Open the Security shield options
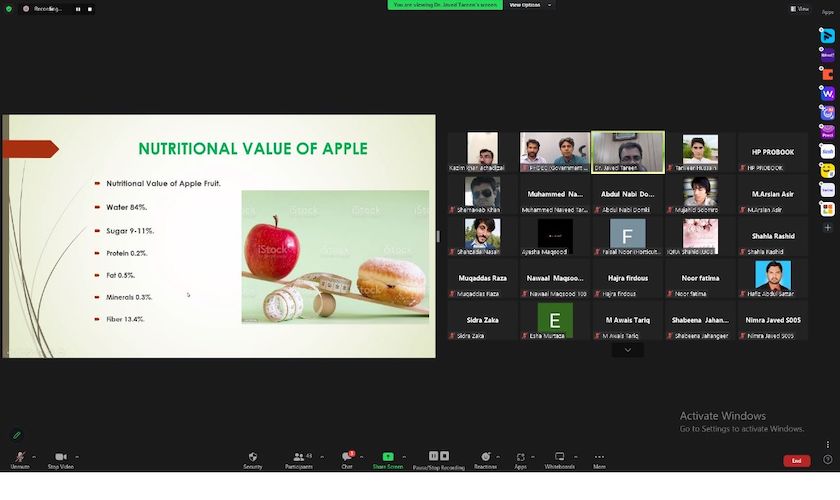The height and width of the screenshot is (500, 840). click(253, 458)
